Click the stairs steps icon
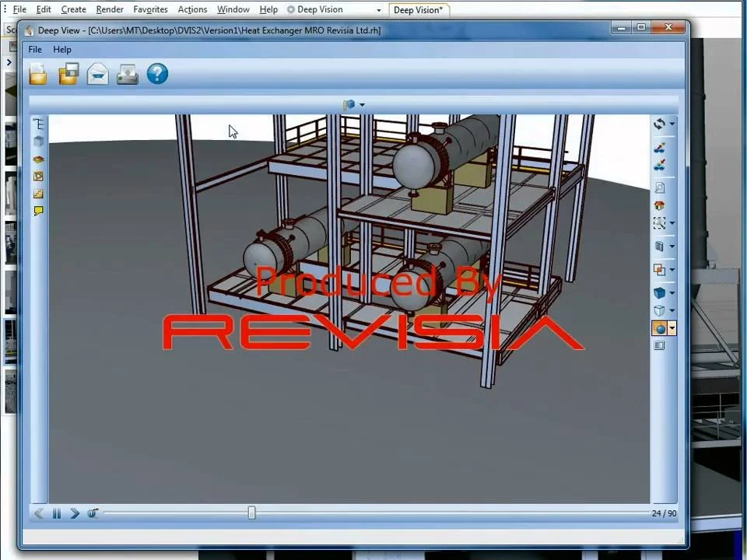 tap(39, 194)
